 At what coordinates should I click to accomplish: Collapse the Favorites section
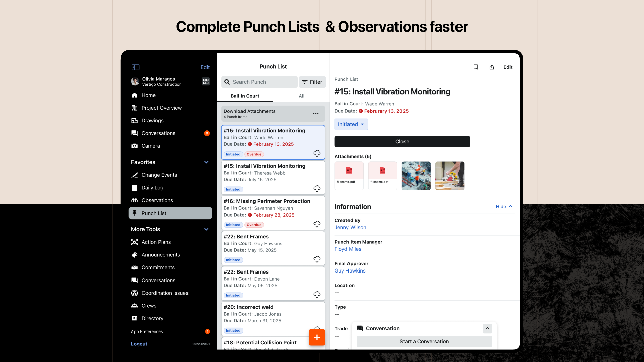206,162
